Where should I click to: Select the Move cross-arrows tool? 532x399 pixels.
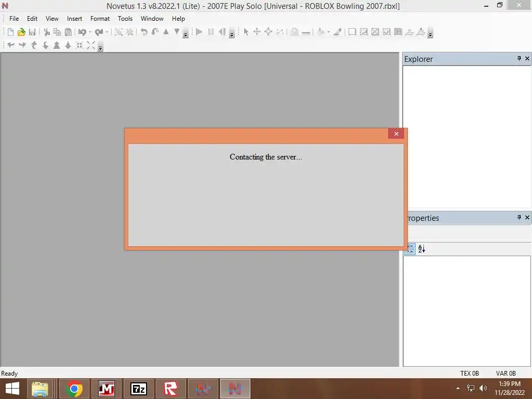[x=257, y=32]
